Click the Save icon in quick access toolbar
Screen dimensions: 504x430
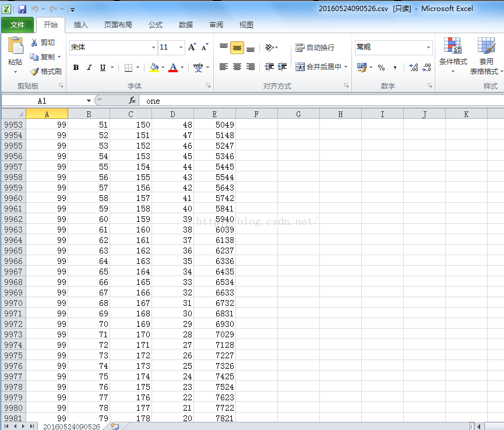pos(22,9)
